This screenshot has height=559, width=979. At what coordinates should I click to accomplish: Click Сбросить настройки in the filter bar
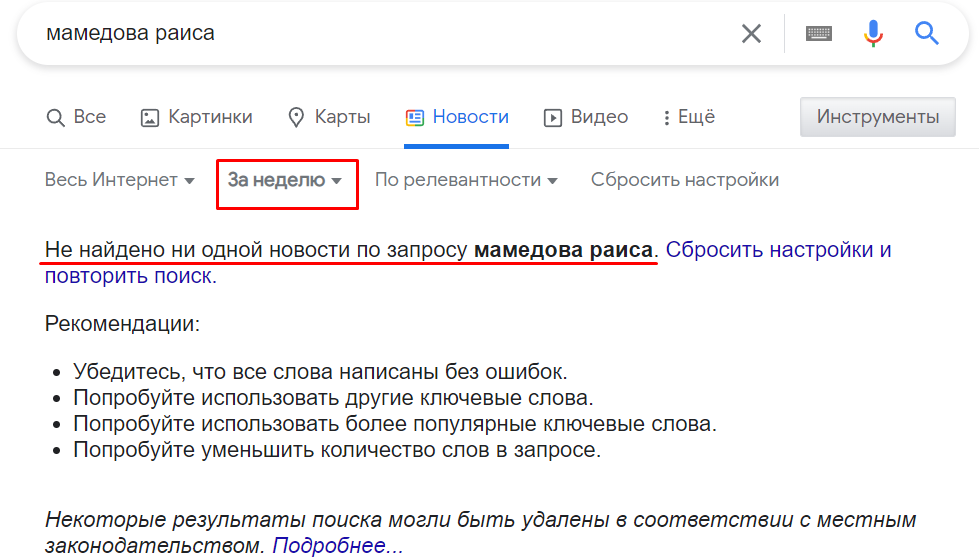click(685, 180)
